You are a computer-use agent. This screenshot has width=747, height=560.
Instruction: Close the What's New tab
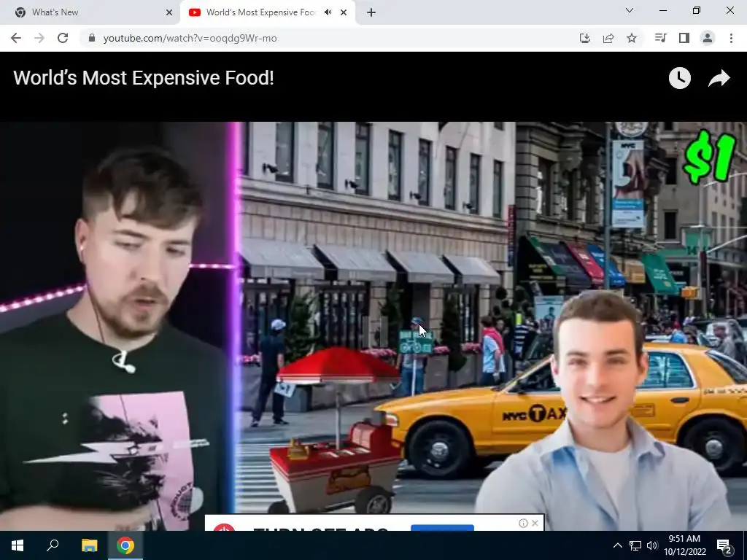tap(169, 12)
